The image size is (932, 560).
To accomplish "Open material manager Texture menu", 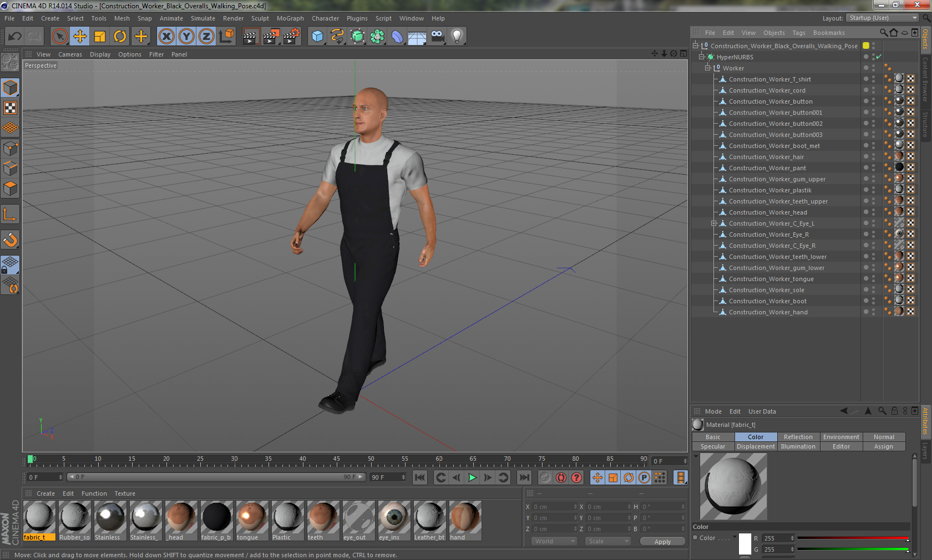I will [125, 493].
